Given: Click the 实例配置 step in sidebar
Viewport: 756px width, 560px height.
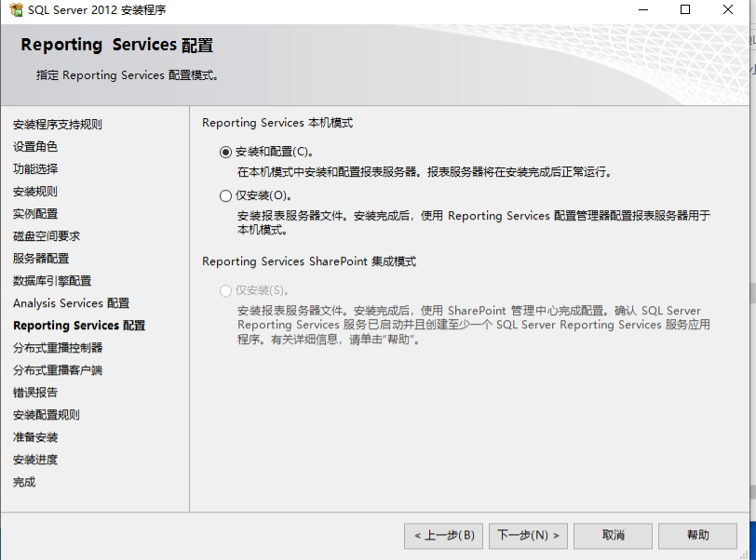Looking at the screenshot, I should [35, 214].
